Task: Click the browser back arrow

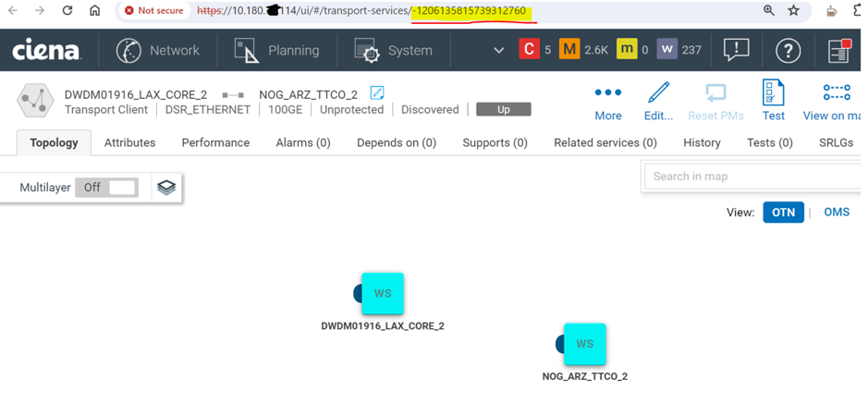Action: click(12, 10)
